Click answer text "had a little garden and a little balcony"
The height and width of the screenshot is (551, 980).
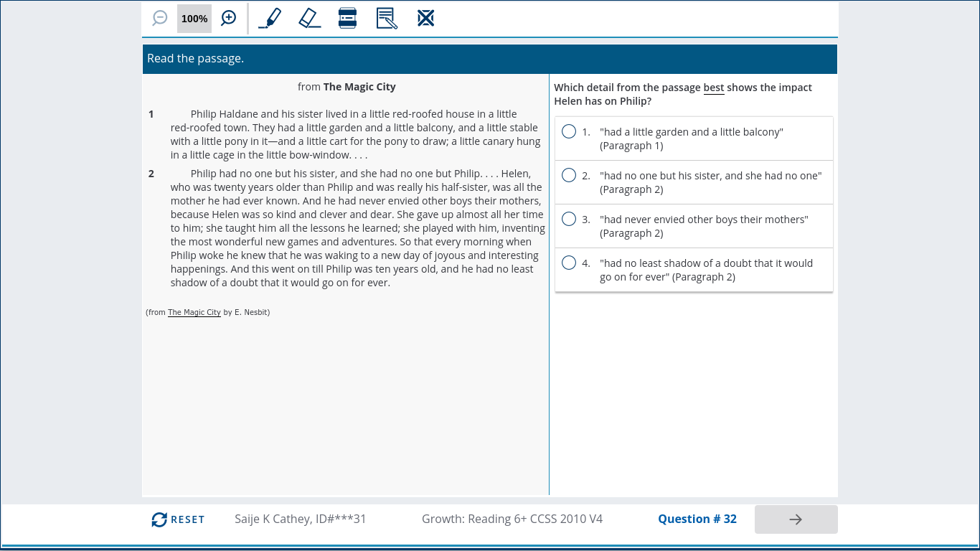(x=692, y=132)
